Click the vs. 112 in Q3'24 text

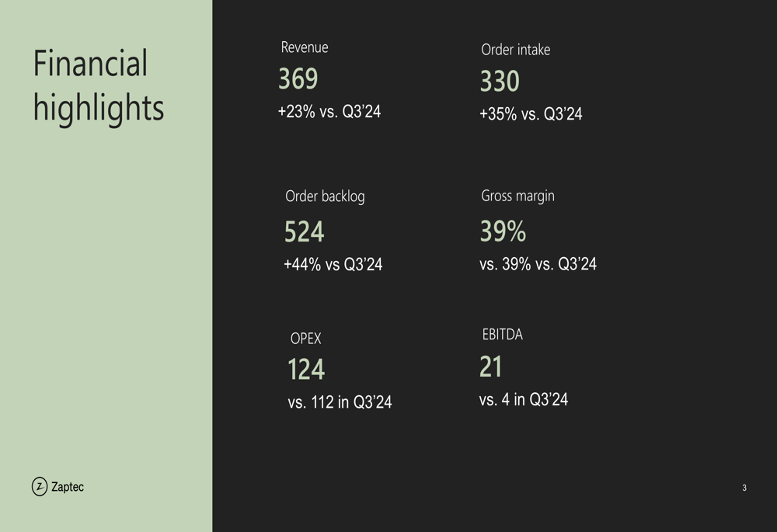pyautogui.click(x=340, y=402)
